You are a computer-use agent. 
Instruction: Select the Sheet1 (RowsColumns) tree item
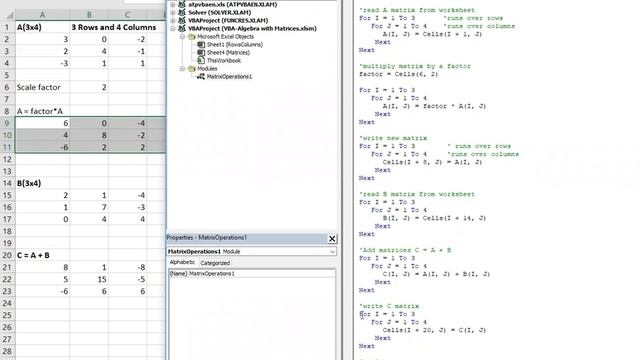(235, 44)
